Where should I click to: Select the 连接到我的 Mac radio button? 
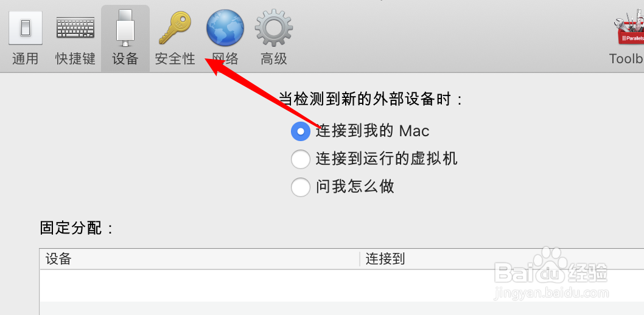(300, 131)
